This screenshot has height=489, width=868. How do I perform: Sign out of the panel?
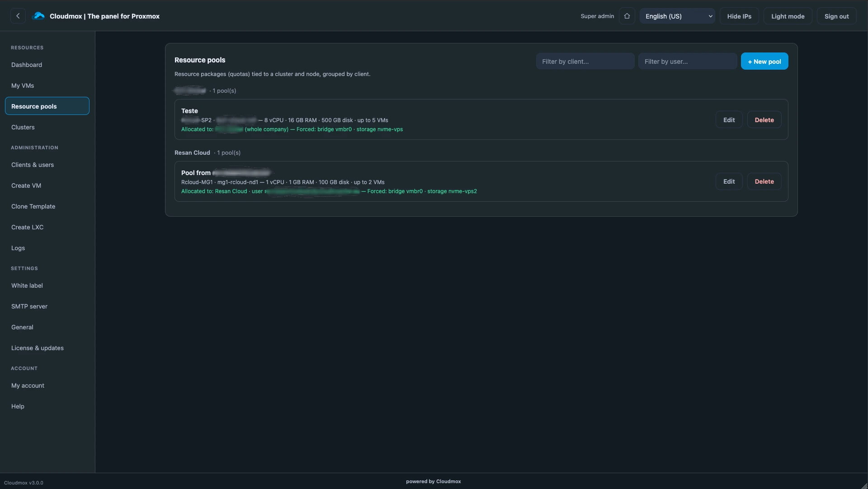[836, 16]
